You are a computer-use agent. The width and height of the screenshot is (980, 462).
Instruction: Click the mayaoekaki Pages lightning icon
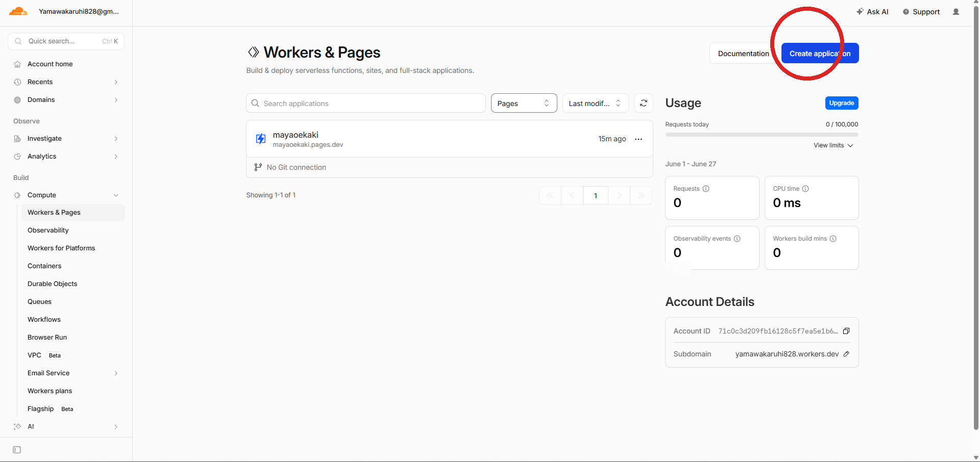pyautogui.click(x=261, y=139)
